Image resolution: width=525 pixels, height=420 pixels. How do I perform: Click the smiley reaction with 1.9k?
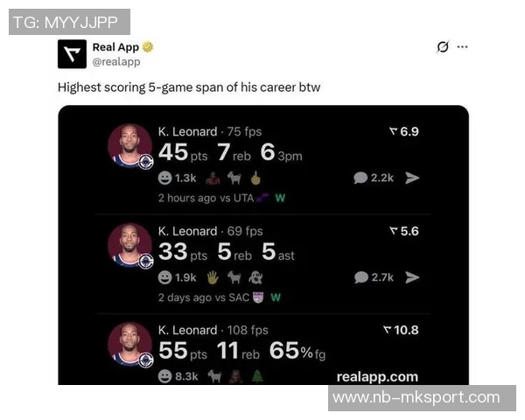[177, 277]
